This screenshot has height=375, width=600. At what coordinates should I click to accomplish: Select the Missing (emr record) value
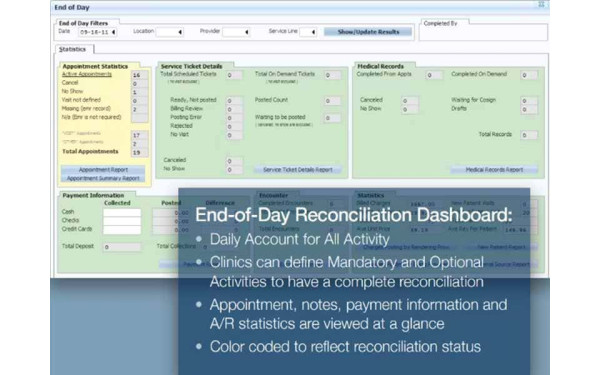click(x=139, y=109)
